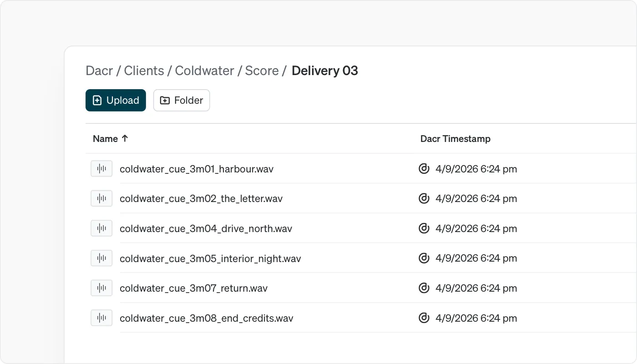Screen dimensions: 637x364
Task: Navigate to Coldwater breadcrumb folder
Action: pos(205,71)
